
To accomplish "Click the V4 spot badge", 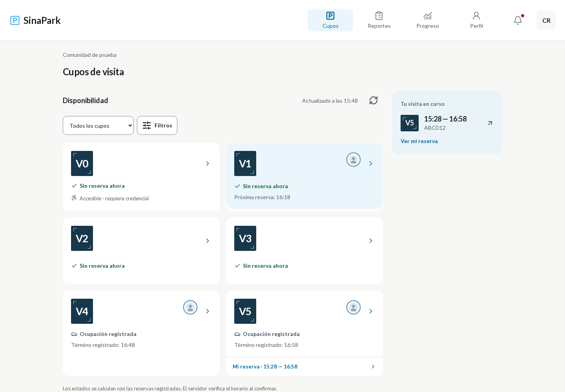I will click(x=82, y=311).
